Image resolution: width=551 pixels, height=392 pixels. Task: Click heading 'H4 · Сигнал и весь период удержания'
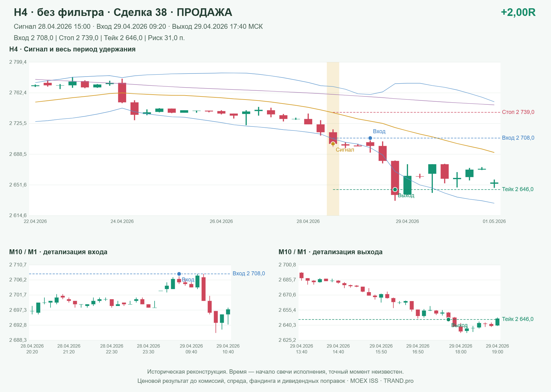point(72,49)
